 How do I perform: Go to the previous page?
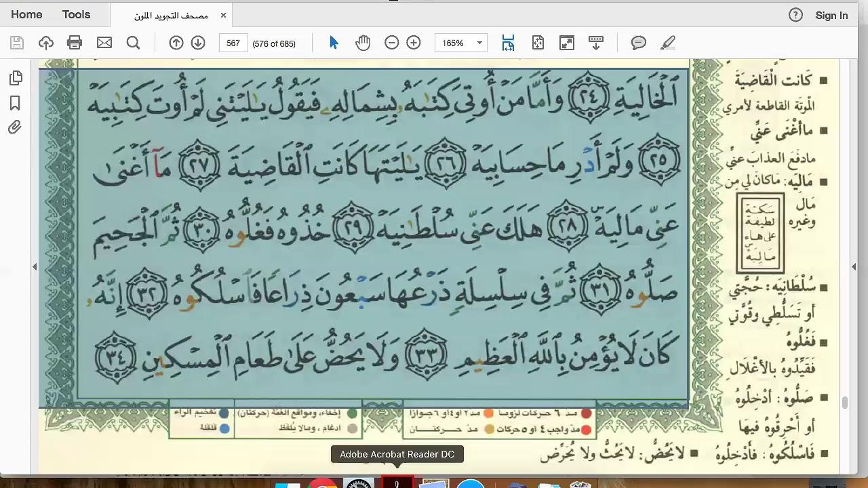pyautogui.click(x=176, y=43)
